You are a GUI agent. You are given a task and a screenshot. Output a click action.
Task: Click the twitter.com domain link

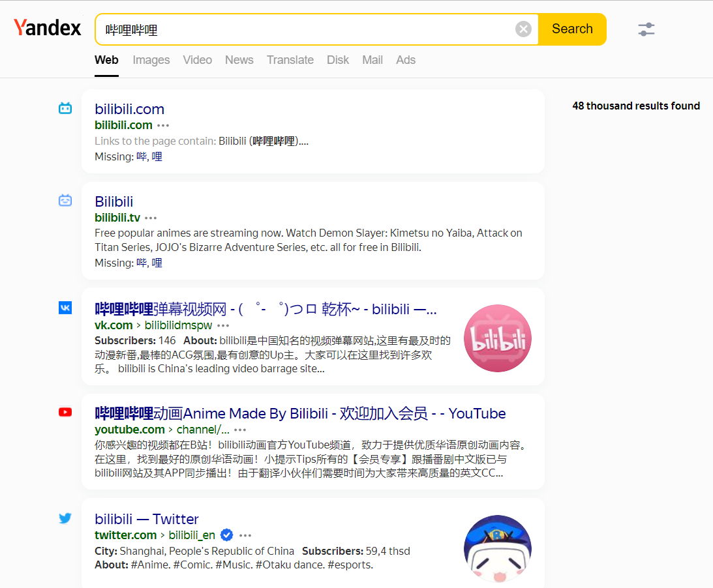[x=125, y=535]
